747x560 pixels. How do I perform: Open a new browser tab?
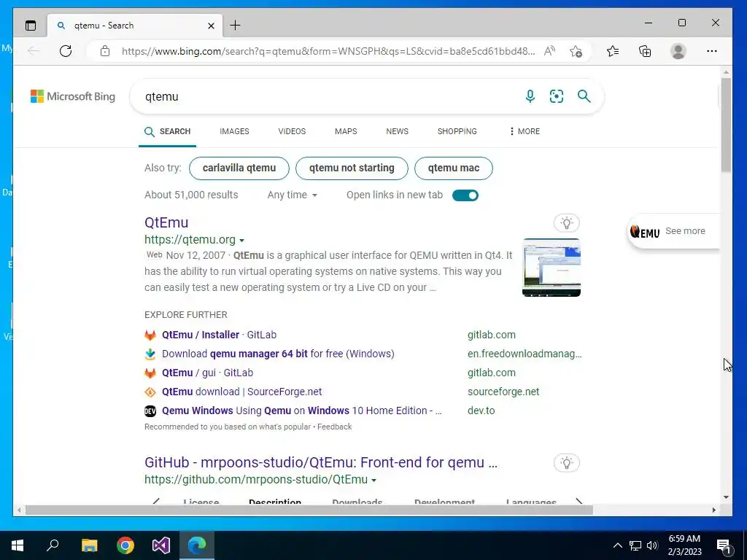point(236,26)
